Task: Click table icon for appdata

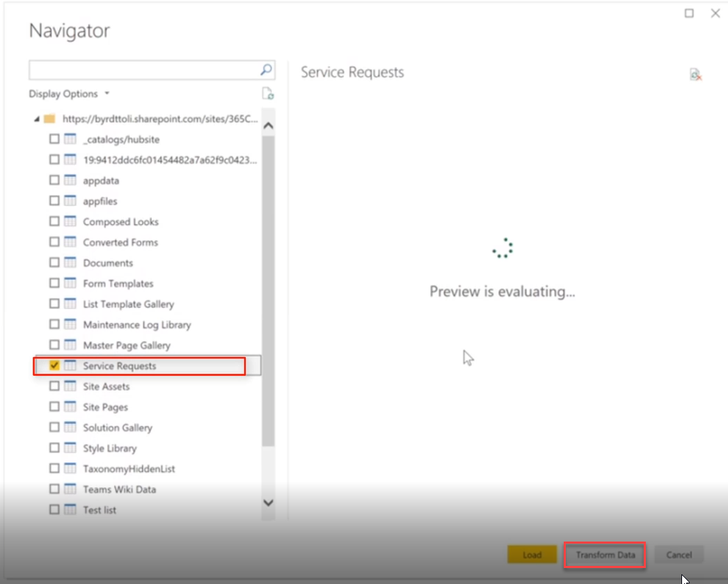Action: coord(70,180)
